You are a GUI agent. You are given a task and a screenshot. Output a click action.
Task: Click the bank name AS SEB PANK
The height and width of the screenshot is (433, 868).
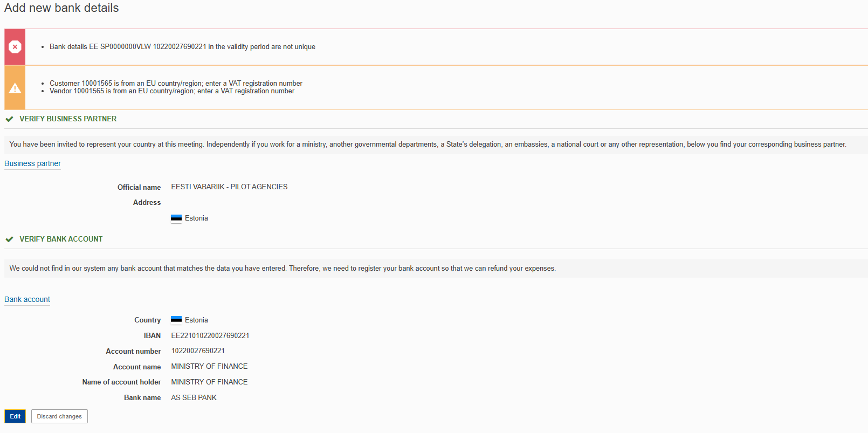pos(194,397)
